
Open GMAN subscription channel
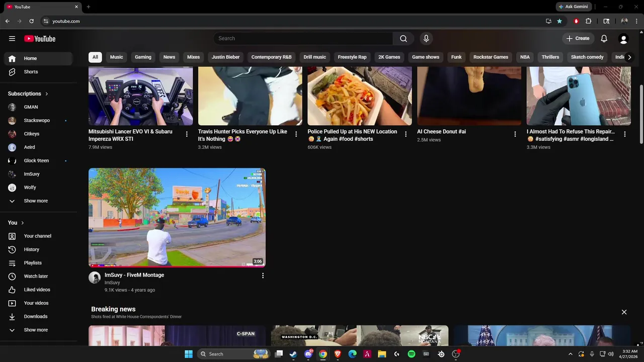(38, 107)
